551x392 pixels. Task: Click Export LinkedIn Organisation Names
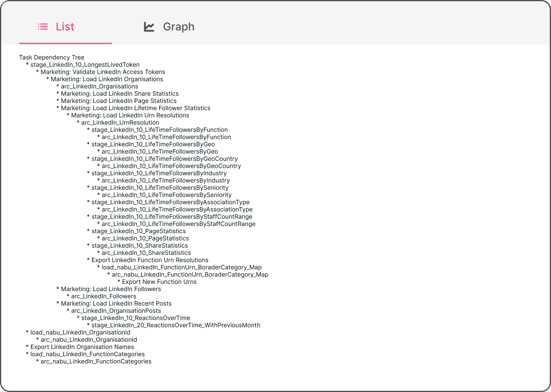tap(82, 347)
